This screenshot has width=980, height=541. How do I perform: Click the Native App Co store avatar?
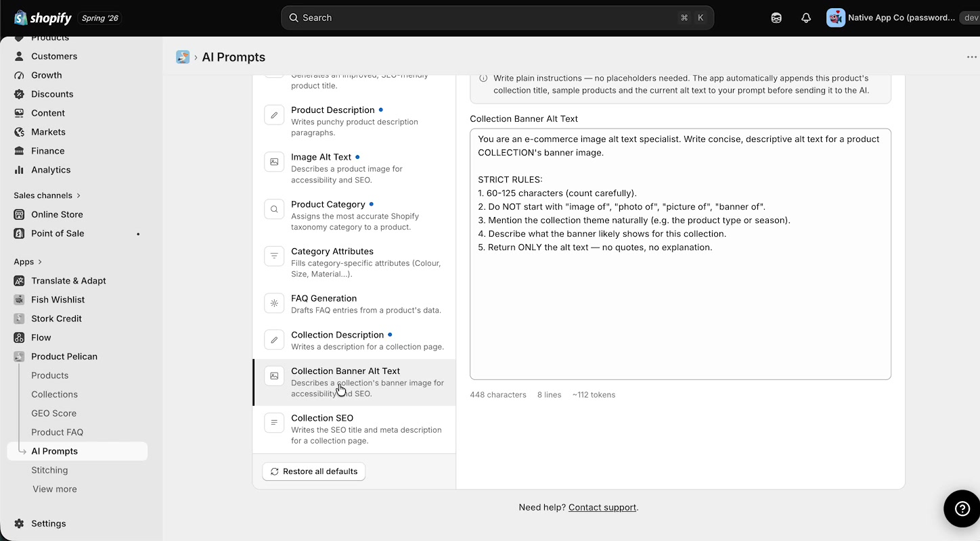click(836, 18)
